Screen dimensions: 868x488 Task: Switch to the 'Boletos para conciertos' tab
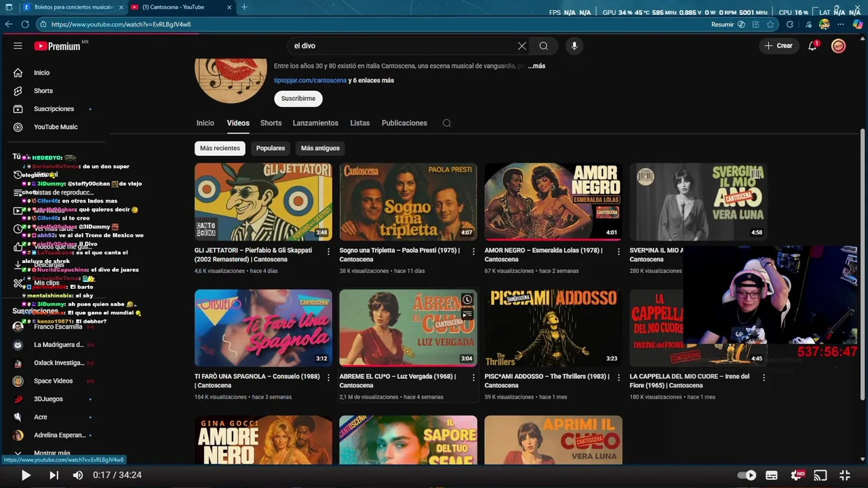[73, 7]
